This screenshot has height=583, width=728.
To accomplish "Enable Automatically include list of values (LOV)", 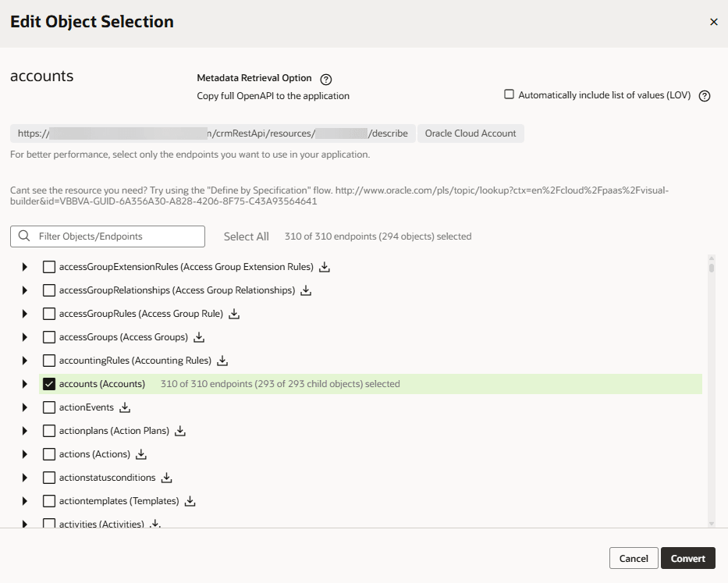I will pyautogui.click(x=508, y=94).
